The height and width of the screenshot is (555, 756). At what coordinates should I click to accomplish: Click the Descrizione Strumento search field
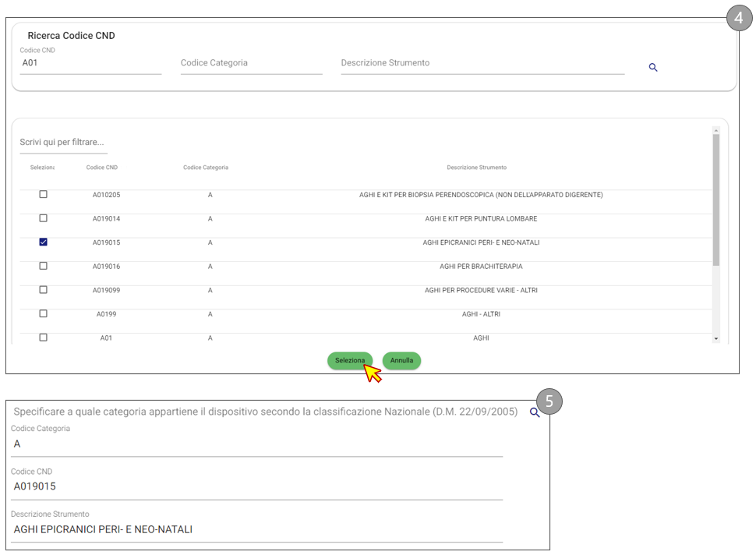482,64
